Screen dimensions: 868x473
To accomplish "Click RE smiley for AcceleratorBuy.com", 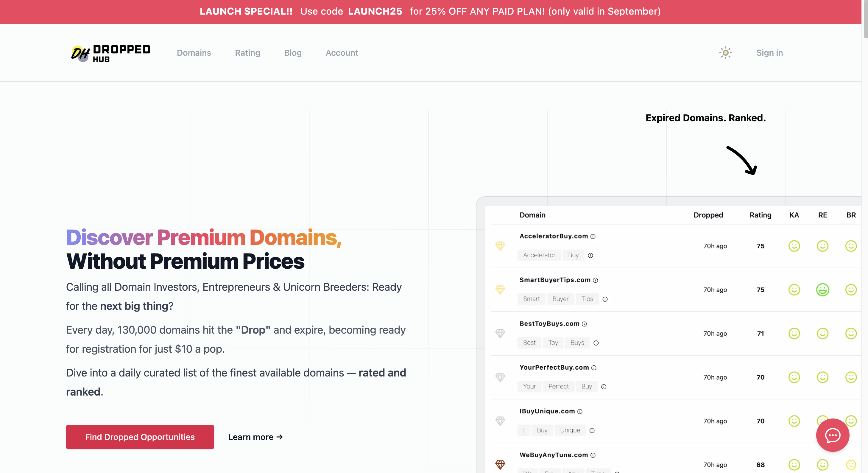I will tap(822, 246).
